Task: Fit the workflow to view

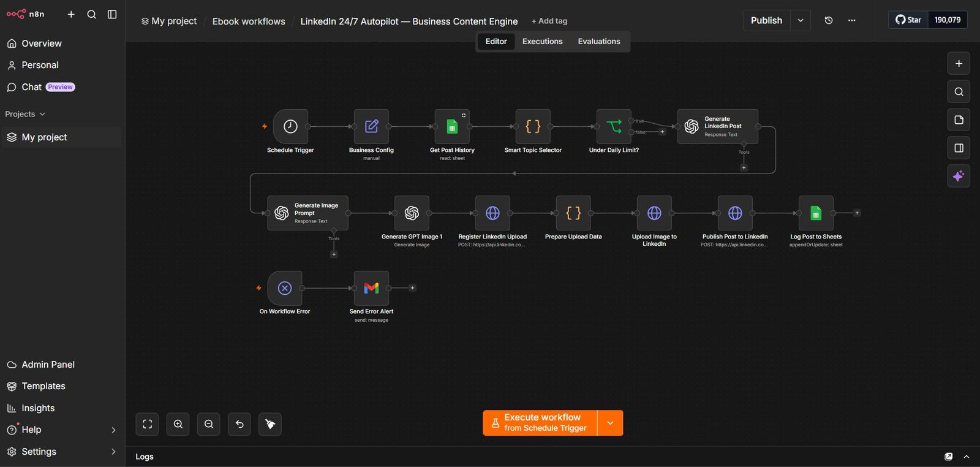Action: point(148,424)
